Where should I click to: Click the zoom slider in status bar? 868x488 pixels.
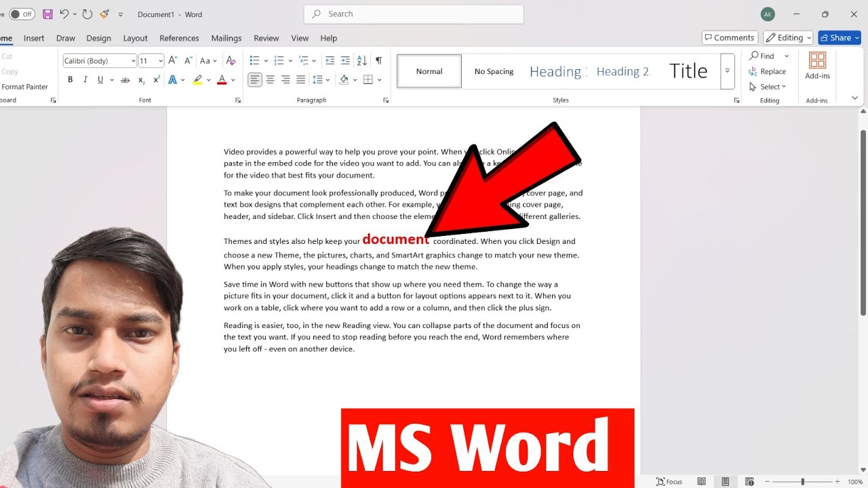coord(802,482)
